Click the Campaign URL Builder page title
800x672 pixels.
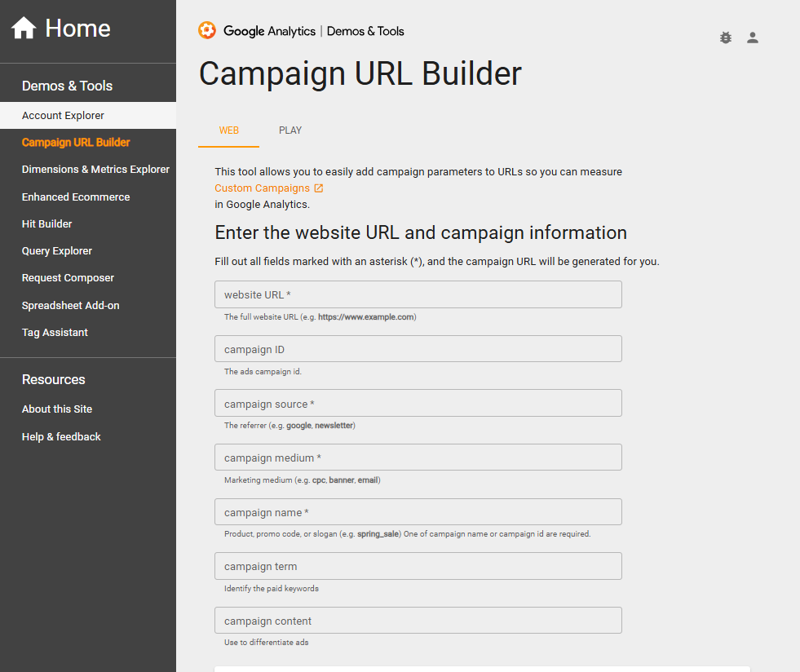[360, 74]
